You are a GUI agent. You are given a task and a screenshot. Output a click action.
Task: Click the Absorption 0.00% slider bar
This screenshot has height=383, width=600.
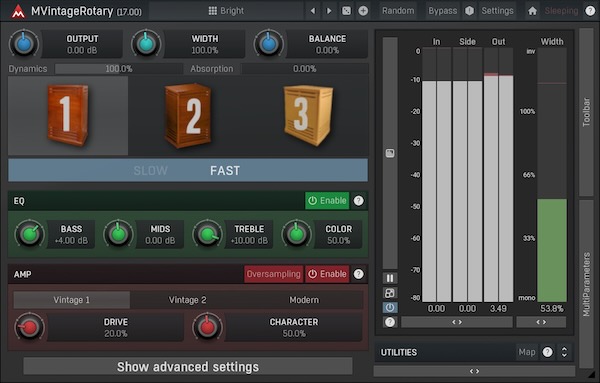point(305,69)
